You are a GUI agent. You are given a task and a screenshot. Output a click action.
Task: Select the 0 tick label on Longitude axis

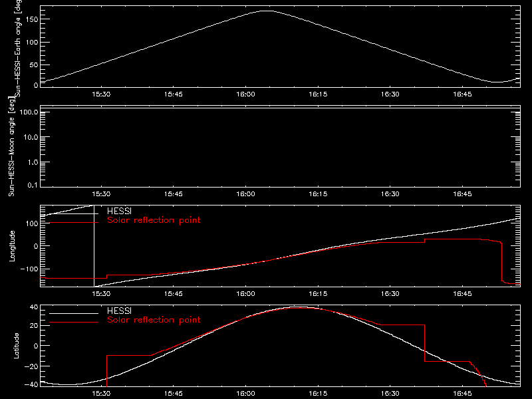[x=36, y=246]
